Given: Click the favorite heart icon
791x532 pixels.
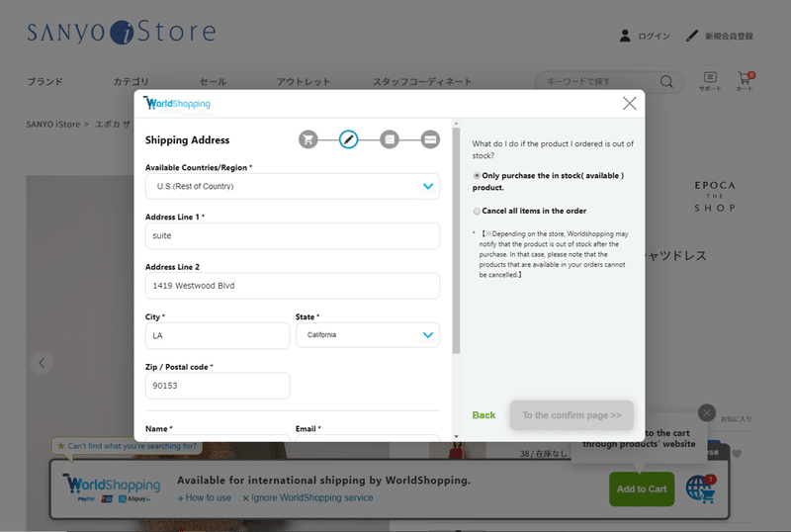Looking at the screenshot, I should 737,454.
